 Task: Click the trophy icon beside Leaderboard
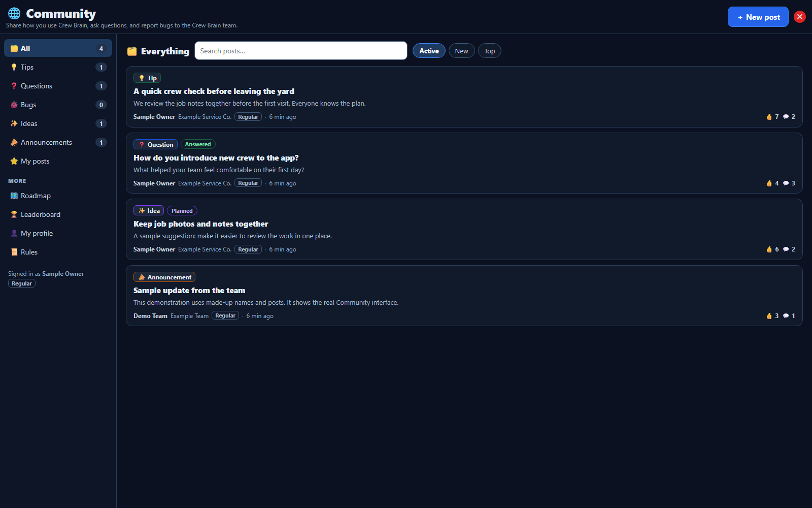coord(14,214)
